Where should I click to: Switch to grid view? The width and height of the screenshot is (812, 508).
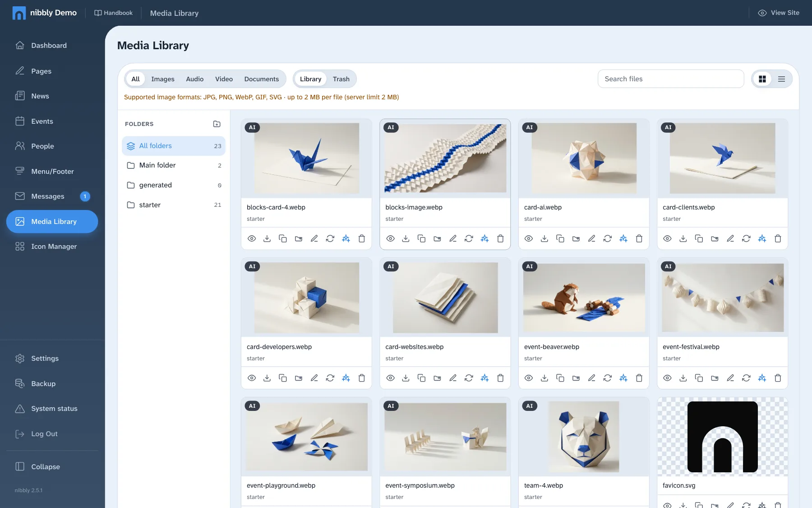[762, 79]
